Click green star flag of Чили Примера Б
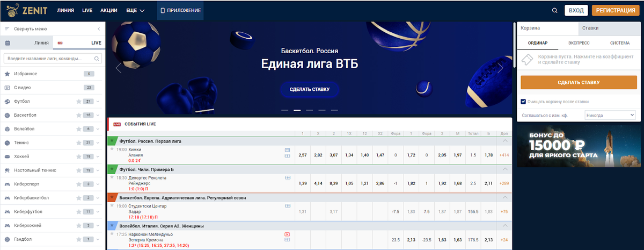644x250 pixels. coord(112,169)
